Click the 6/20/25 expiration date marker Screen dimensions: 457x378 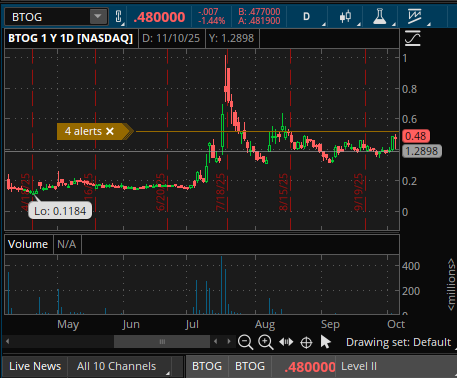coord(161,192)
